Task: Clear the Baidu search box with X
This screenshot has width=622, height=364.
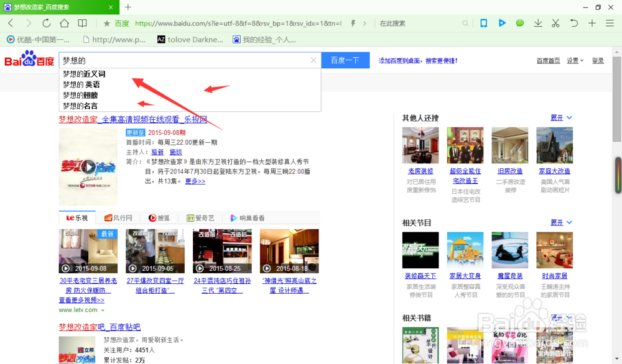Action: point(313,60)
